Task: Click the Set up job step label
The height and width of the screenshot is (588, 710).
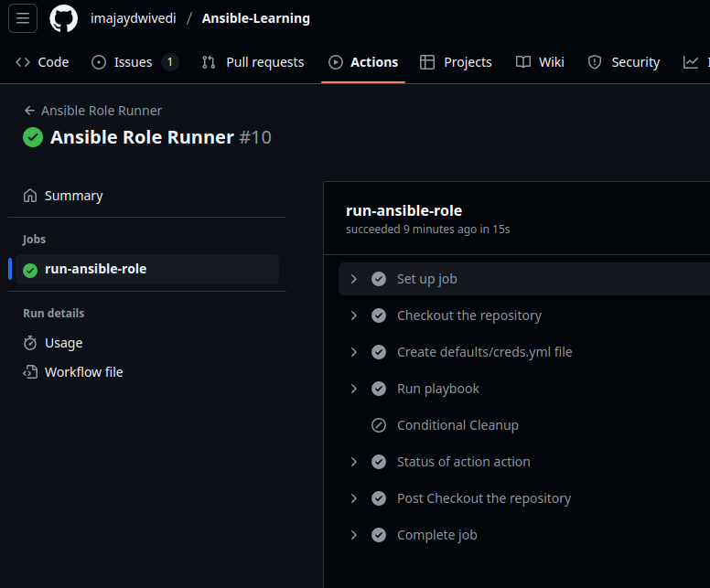Action: coord(427,279)
